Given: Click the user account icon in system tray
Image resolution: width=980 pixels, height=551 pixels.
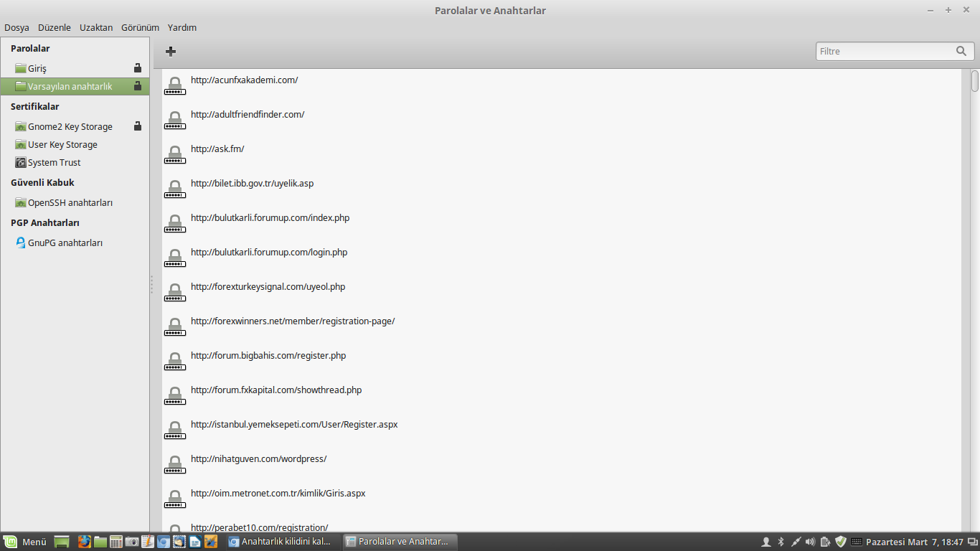Looking at the screenshot, I should pos(766,542).
